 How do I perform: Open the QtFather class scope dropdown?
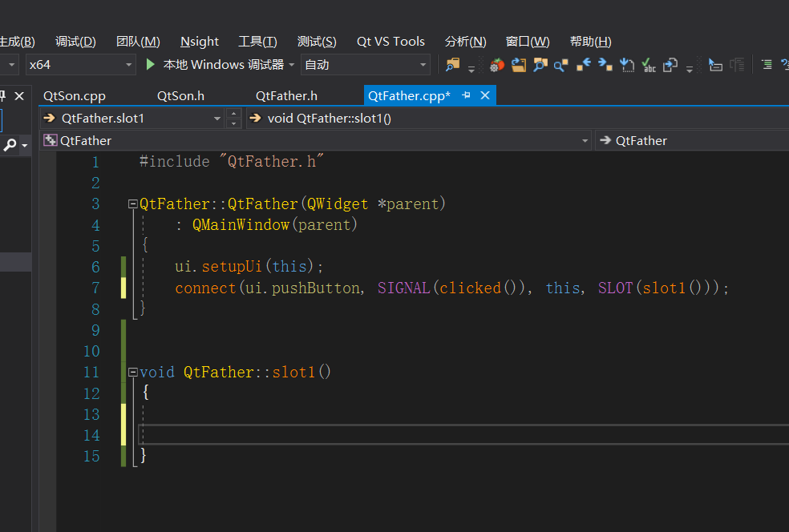click(585, 141)
